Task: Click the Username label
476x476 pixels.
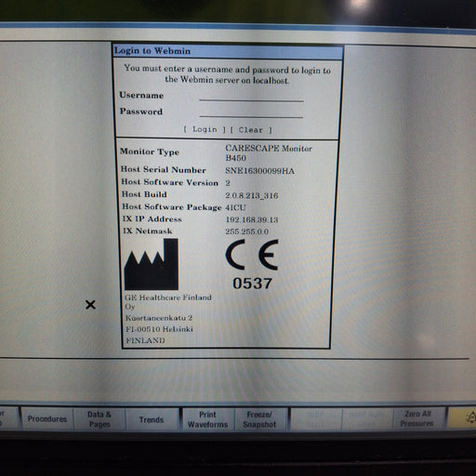Action: point(141,95)
